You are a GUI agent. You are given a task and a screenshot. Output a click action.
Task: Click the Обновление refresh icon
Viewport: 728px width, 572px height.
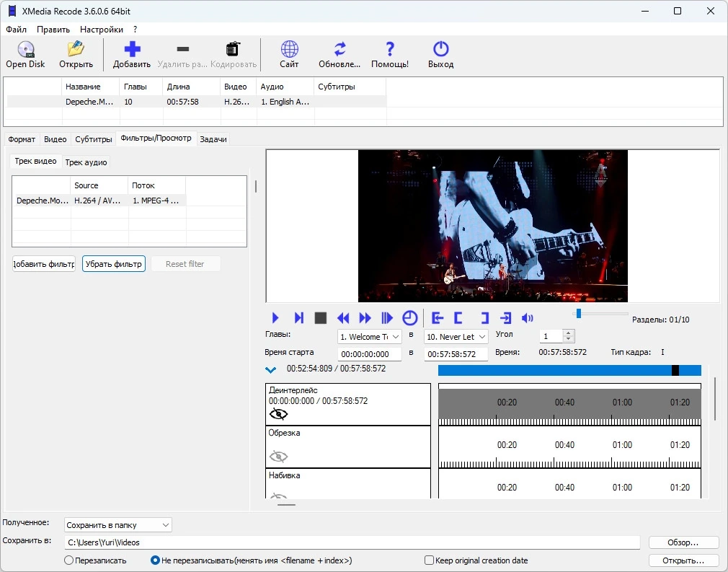pos(340,49)
